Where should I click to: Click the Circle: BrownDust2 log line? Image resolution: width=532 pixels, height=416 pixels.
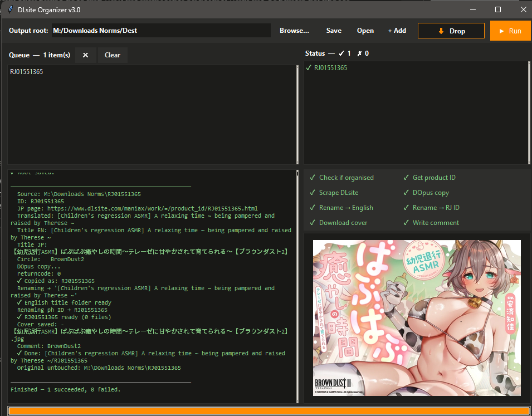(51, 260)
